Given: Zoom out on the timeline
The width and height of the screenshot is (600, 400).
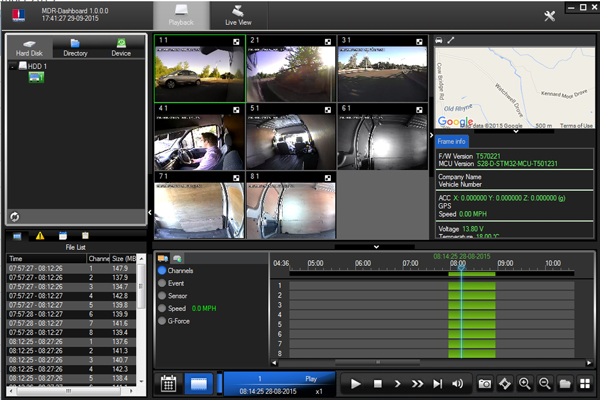Looking at the screenshot, I should (x=545, y=383).
